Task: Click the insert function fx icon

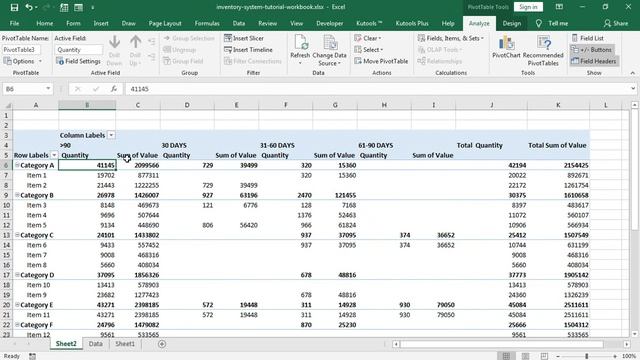Action: click(x=114, y=89)
